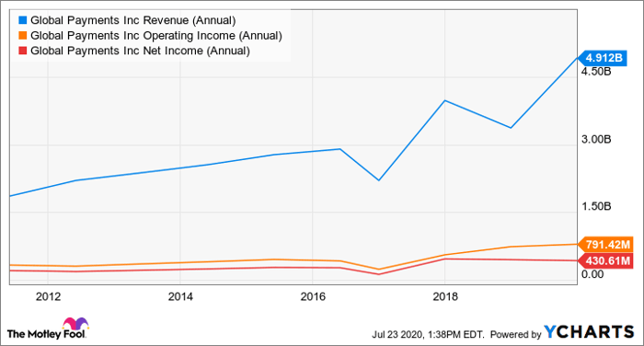Click the 2018 x-axis label
This screenshot has width=644, height=346.
[x=444, y=296]
